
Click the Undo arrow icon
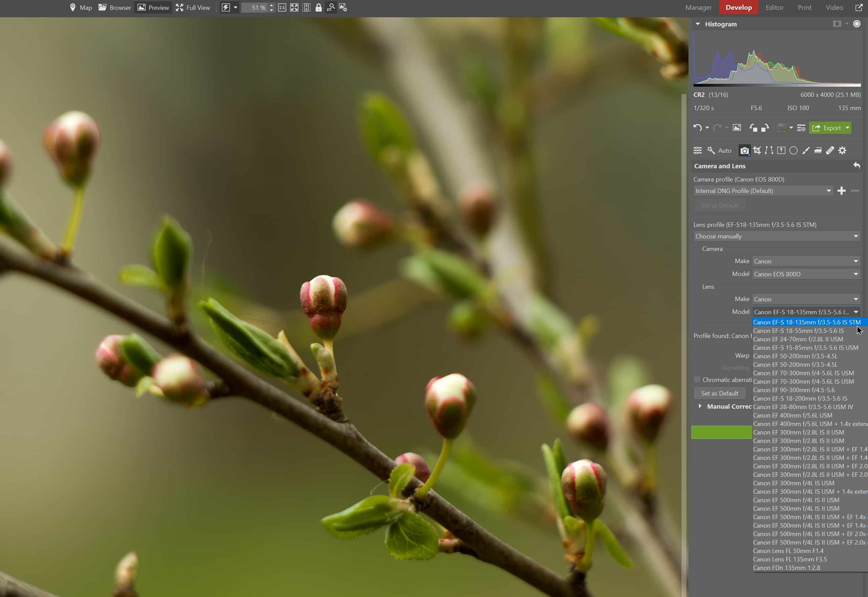[x=697, y=128]
